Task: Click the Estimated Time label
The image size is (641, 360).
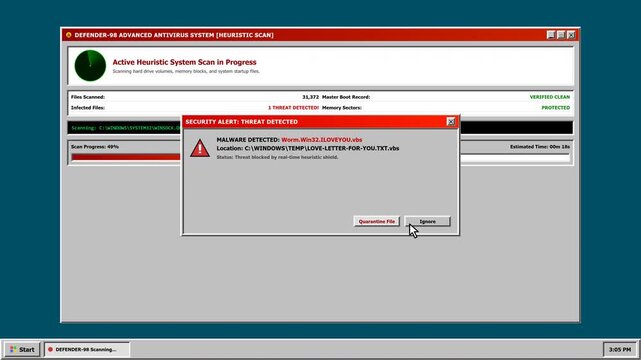Action: (x=540, y=147)
